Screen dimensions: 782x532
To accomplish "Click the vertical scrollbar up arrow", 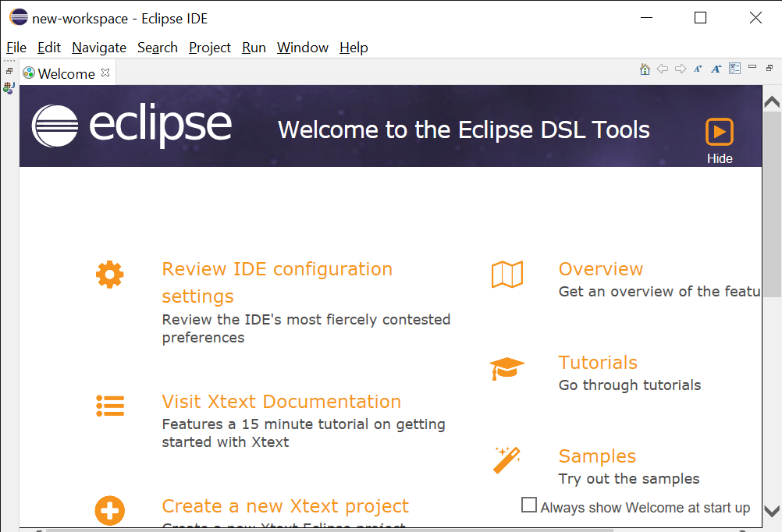I will 772,102.
